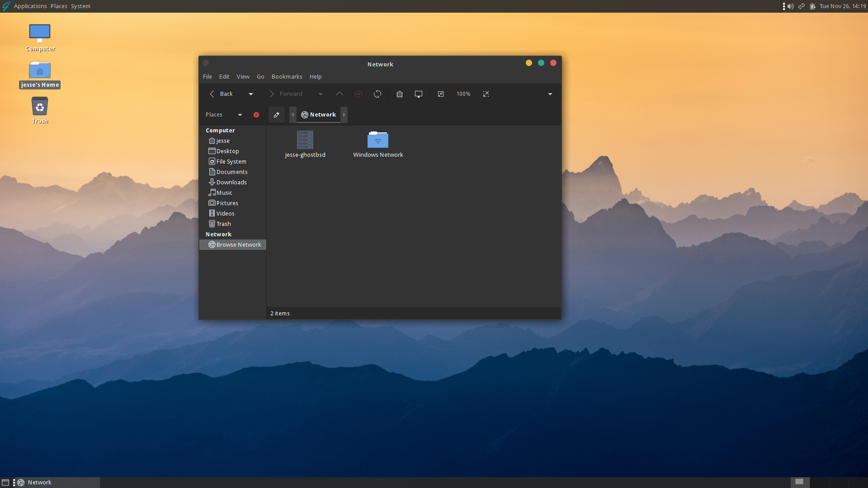Open the System menu in top panel
Viewport: 868px width, 488px height.
80,6
